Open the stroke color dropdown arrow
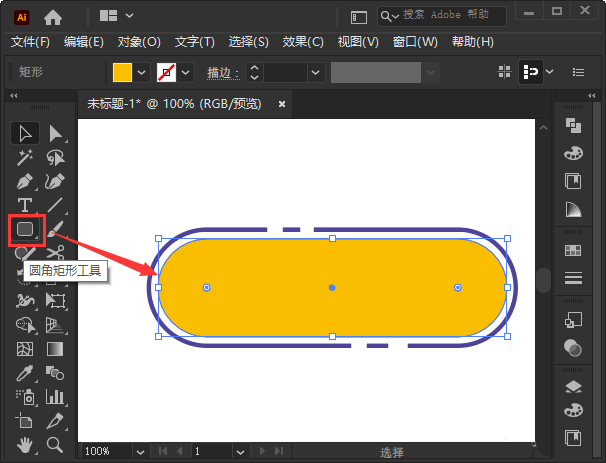The height and width of the screenshot is (463, 606). [x=188, y=73]
